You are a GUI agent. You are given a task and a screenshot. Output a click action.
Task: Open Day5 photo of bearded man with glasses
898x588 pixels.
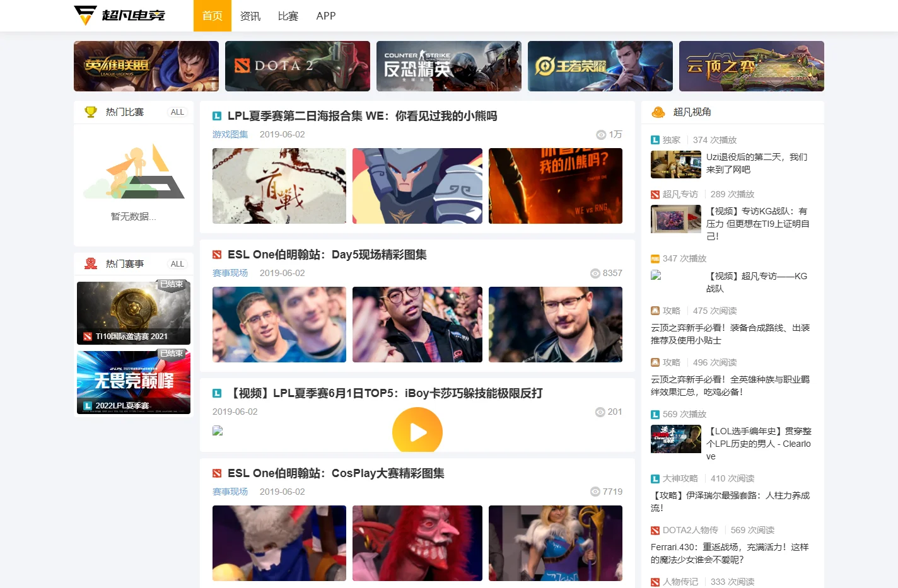(556, 325)
